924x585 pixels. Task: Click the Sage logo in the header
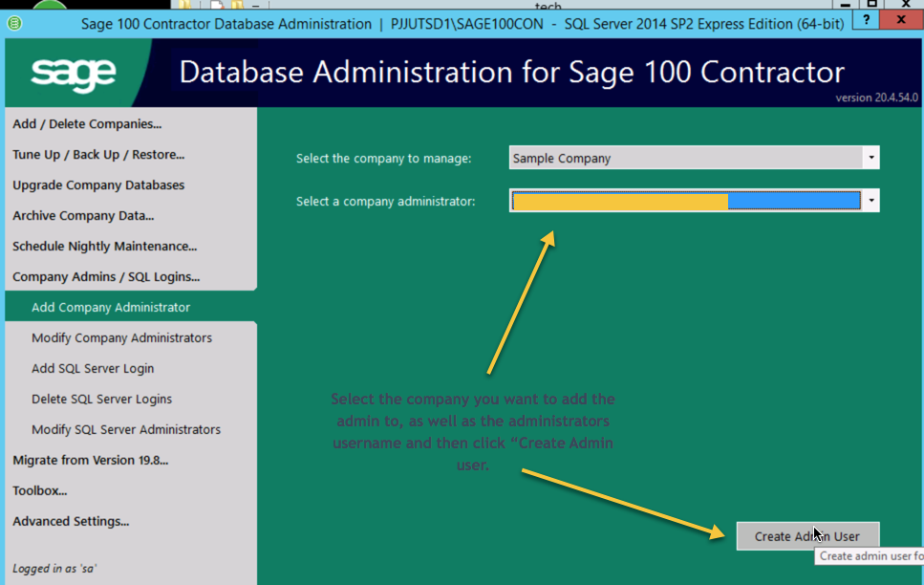(73, 75)
